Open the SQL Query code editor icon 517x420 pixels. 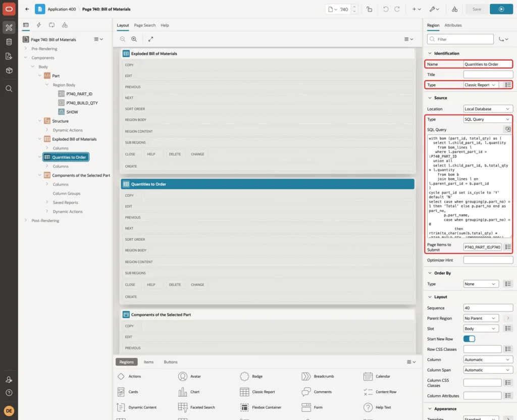[x=508, y=130]
